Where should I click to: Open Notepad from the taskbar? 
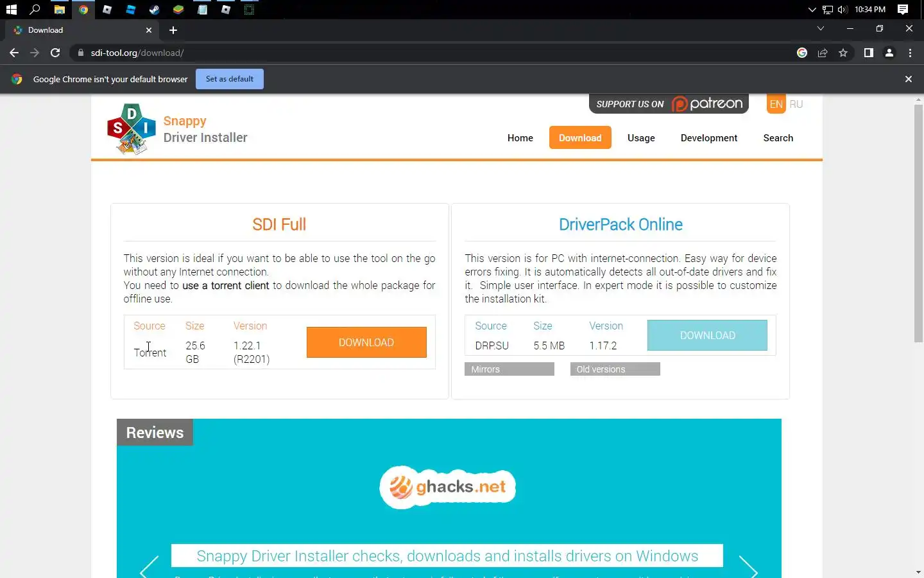202,10
